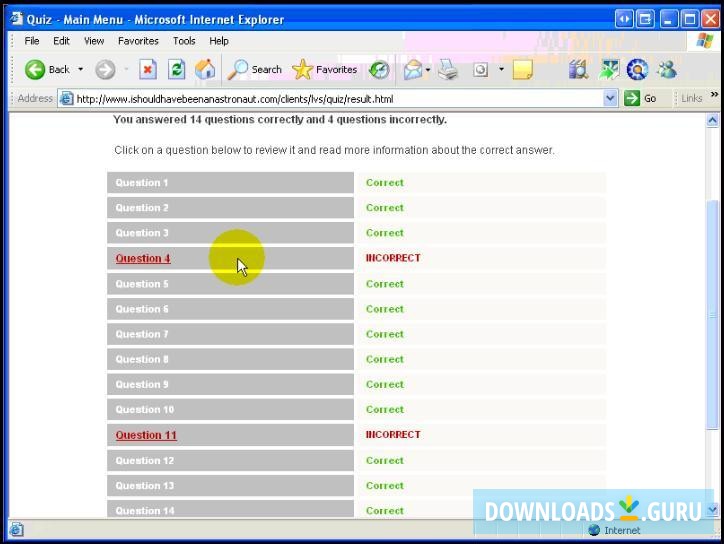
Task: Open the Back history dropdown arrow
Action: coord(80,69)
